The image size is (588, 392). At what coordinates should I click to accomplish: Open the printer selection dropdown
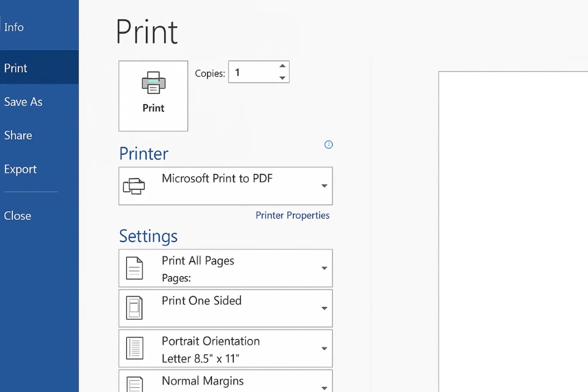[324, 186]
